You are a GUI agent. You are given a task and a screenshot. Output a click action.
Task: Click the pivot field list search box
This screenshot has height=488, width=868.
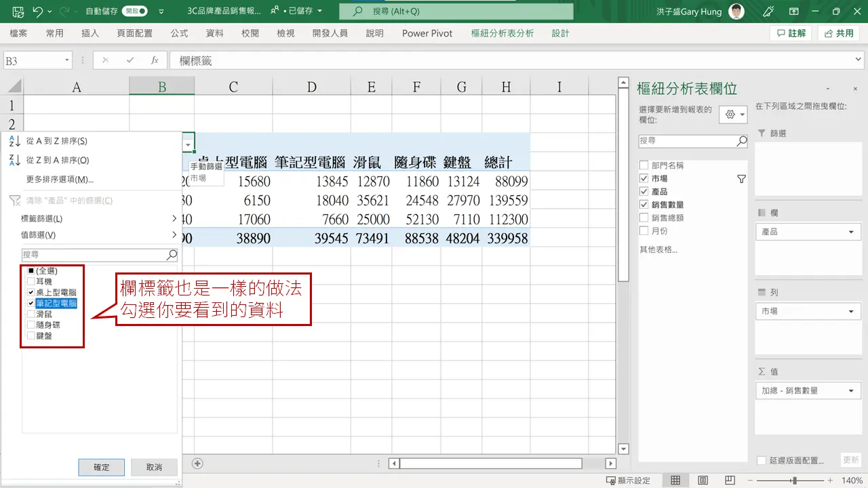(x=692, y=141)
